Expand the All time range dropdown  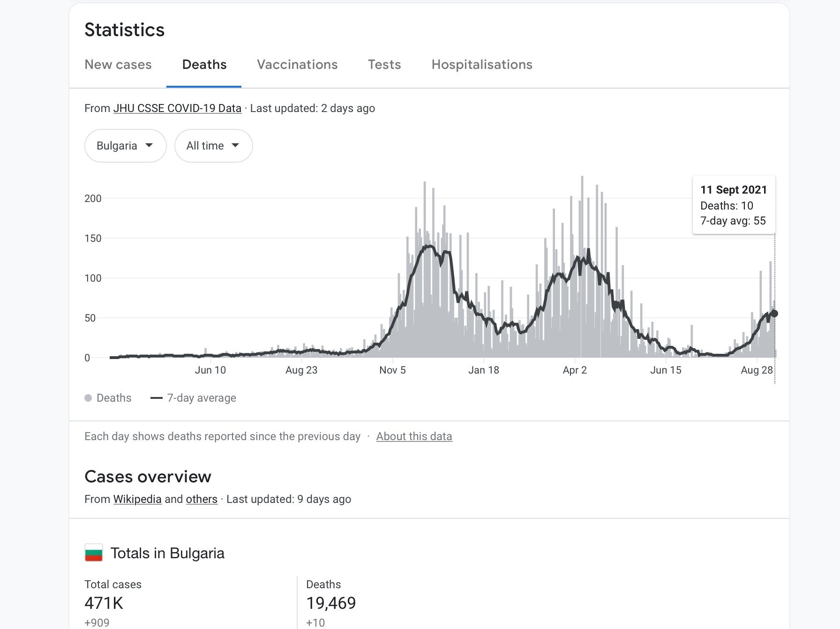pos(213,146)
